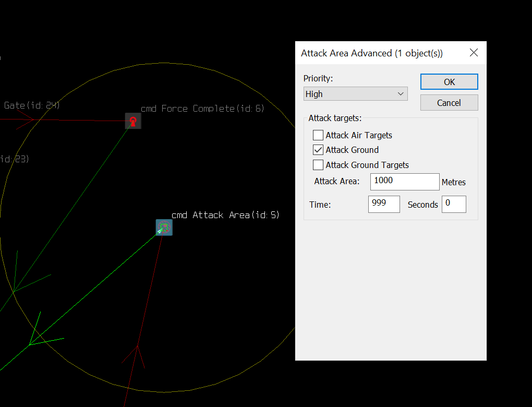Select the cmd Force Complete node icon
This screenshot has height=407, width=532.
click(133, 121)
